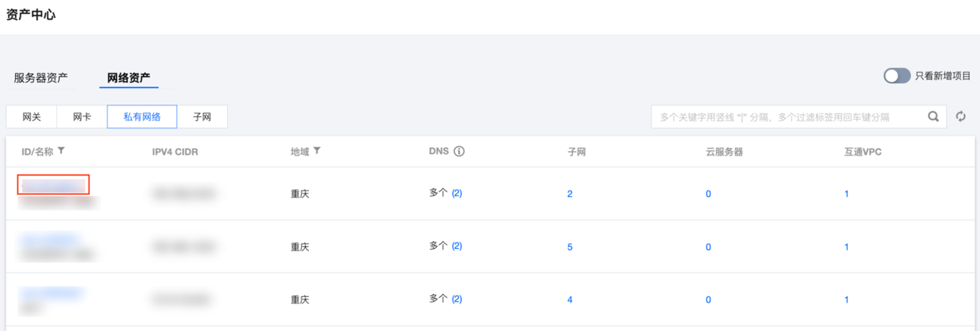Image resolution: width=980 pixels, height=331 pixels.
Task: Select 私有网络 sub-tab
Action: [142, 117]
